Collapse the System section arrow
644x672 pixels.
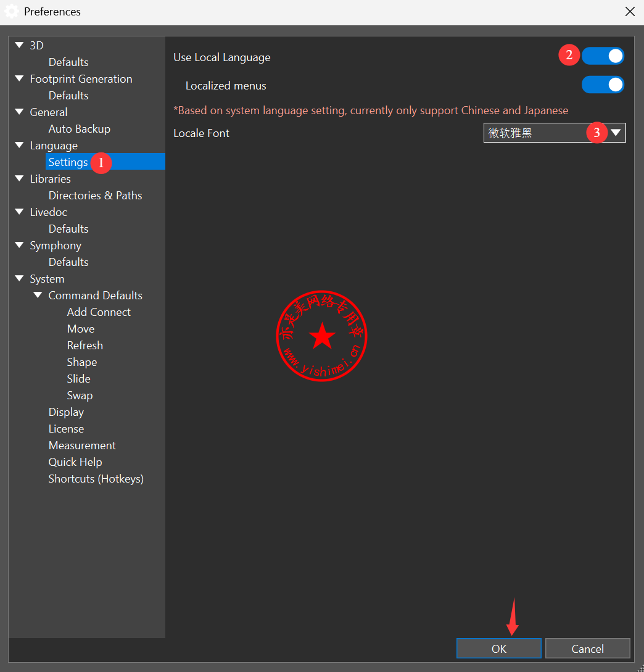point(19,278)
